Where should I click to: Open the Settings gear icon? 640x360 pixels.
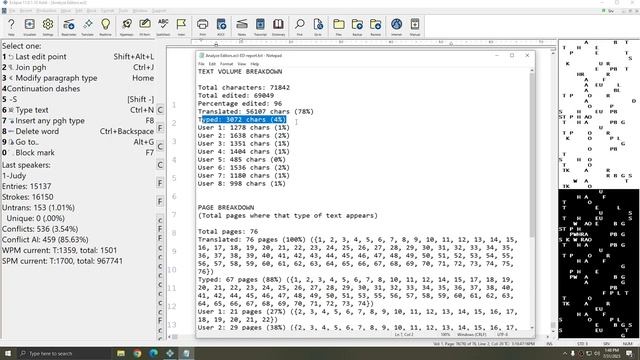48,27
